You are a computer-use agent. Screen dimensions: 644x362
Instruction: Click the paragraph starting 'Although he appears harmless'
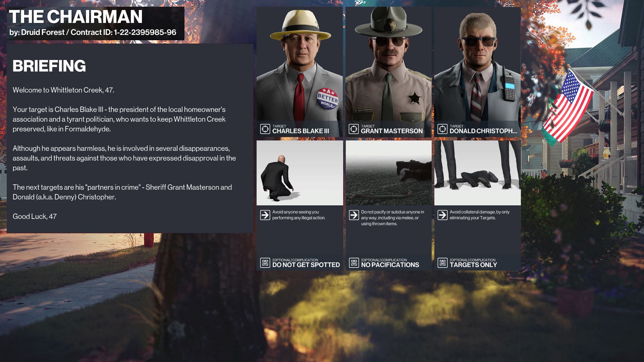(124, 158)
